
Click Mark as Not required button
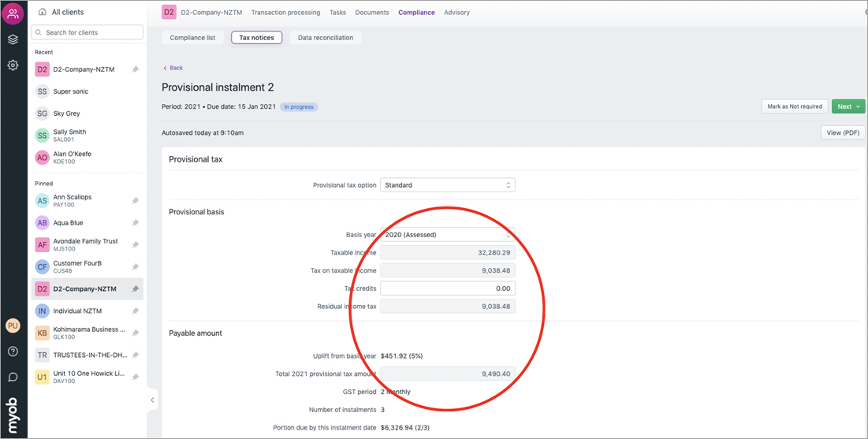click(795, 106)
